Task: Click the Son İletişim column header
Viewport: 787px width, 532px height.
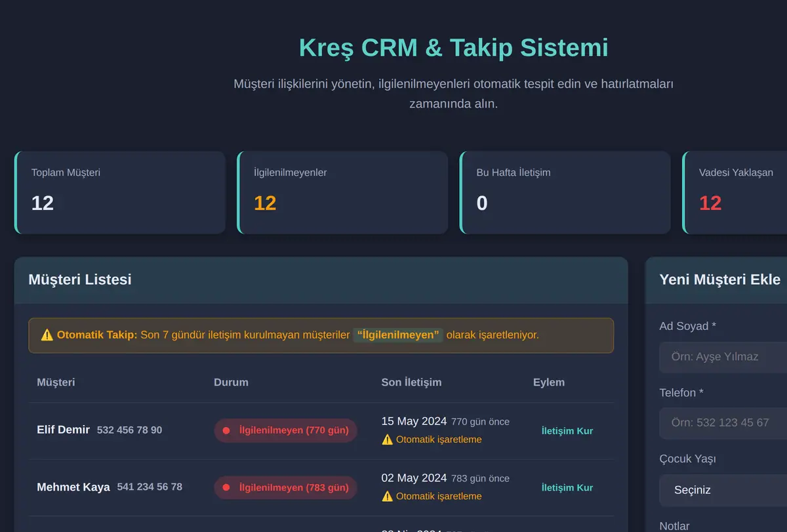Action: coord(411,382)
